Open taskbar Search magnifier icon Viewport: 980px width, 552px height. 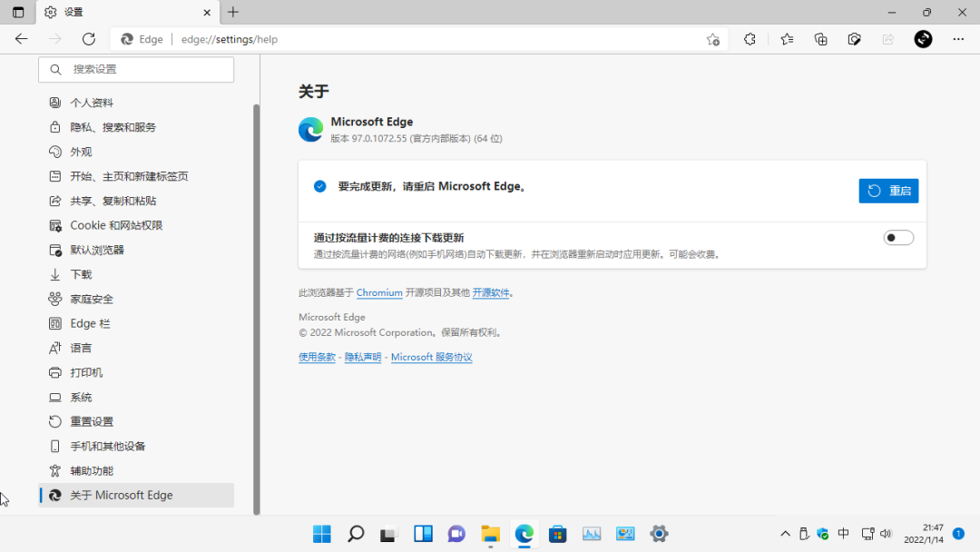point(356,534)
